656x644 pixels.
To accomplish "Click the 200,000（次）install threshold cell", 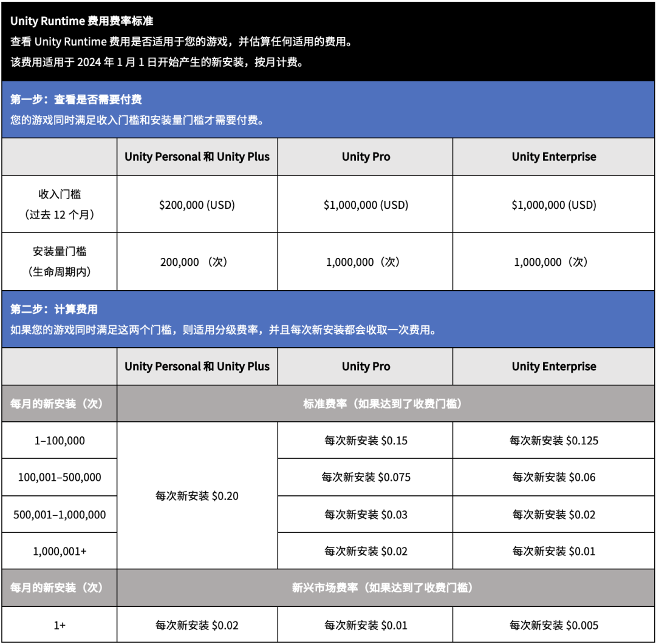I will pos(197,262).
